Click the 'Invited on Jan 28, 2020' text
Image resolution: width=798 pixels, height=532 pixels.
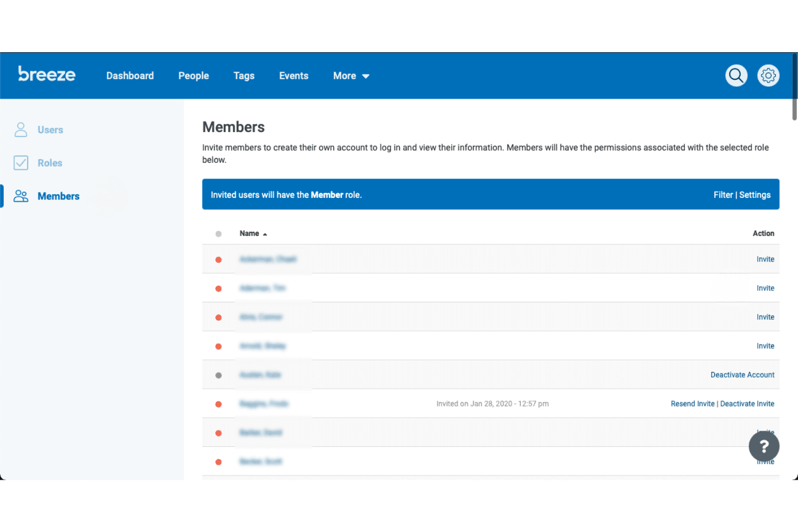[x=492, y=404]
